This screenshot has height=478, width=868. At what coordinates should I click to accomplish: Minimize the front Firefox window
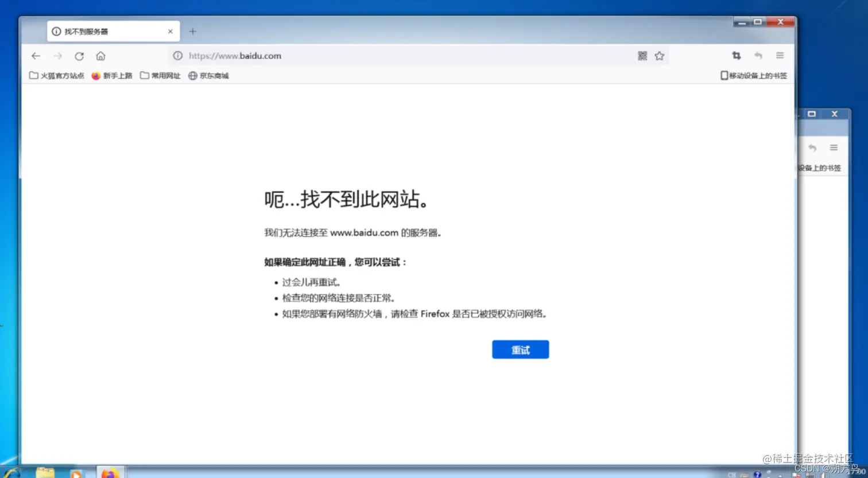click(742, 22)
